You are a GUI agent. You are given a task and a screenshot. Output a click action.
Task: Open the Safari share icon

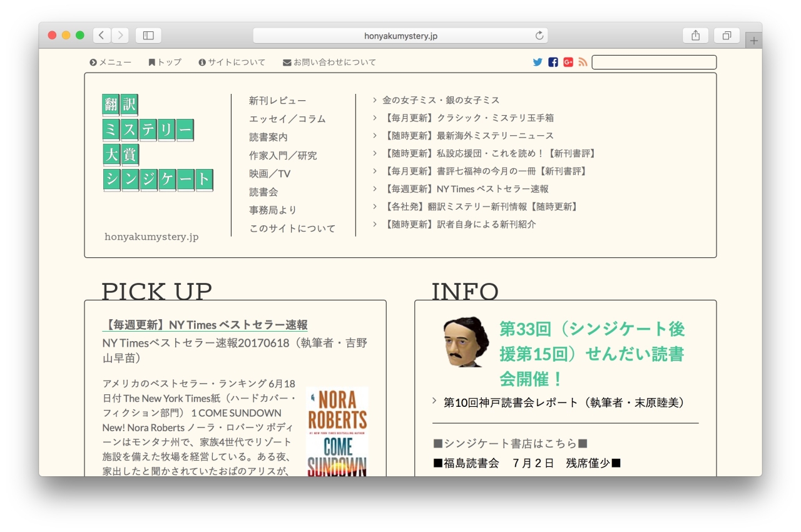coord(695,36)
